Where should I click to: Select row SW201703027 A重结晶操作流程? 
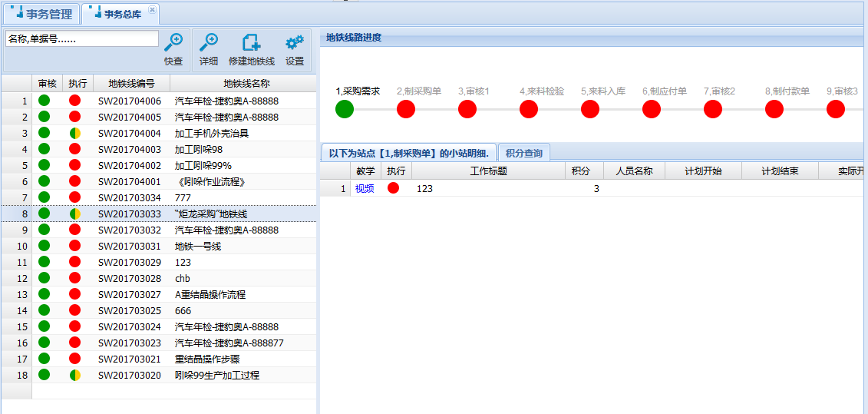click(x=210, y=294)
